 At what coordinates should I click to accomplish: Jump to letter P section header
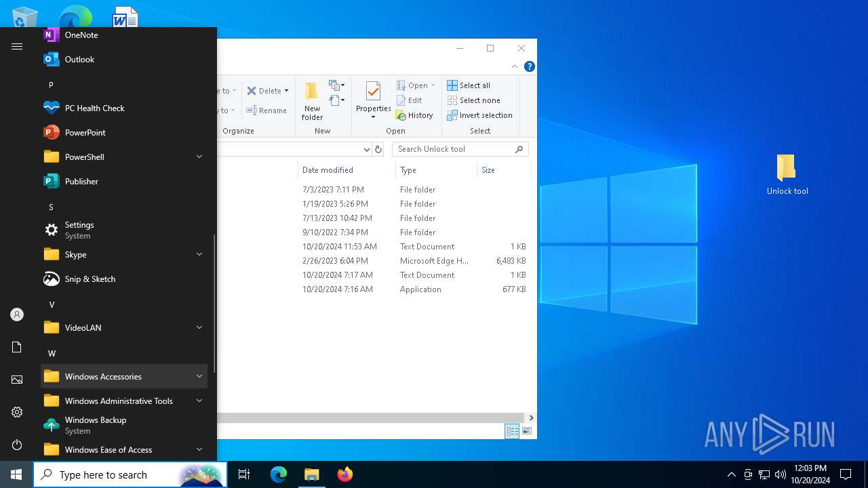[51, 85]
